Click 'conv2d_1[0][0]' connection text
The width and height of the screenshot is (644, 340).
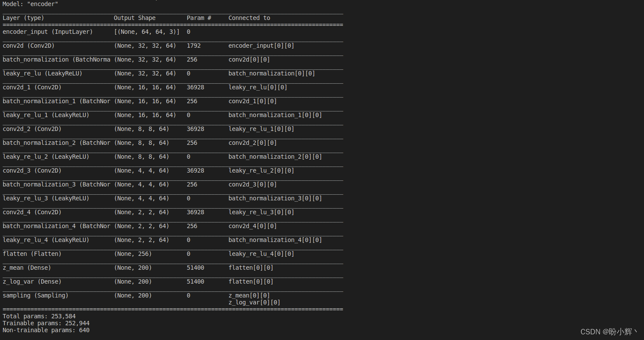coord(253,101)
